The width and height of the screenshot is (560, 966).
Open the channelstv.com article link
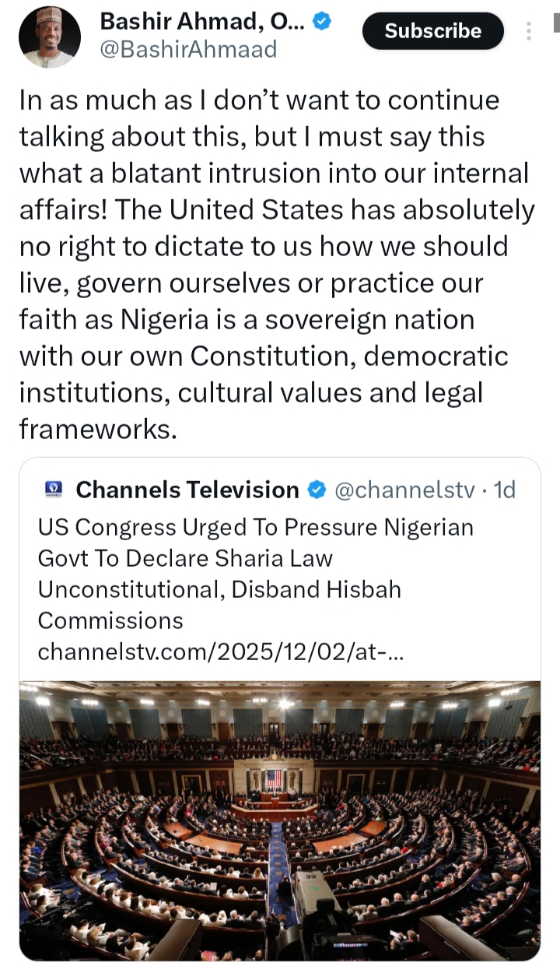(x=220, y=651)
